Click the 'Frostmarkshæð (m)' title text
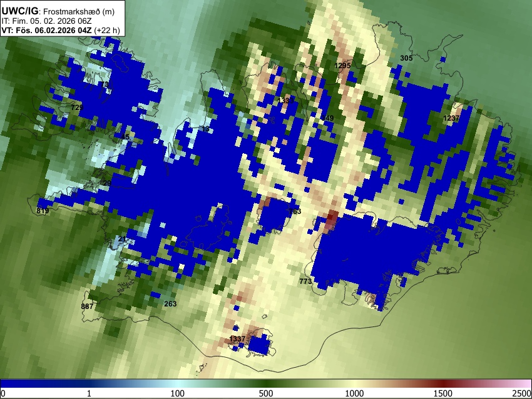The width and height of the screenshot is (532, 399). pyautogui.click(x=79, y=11)
